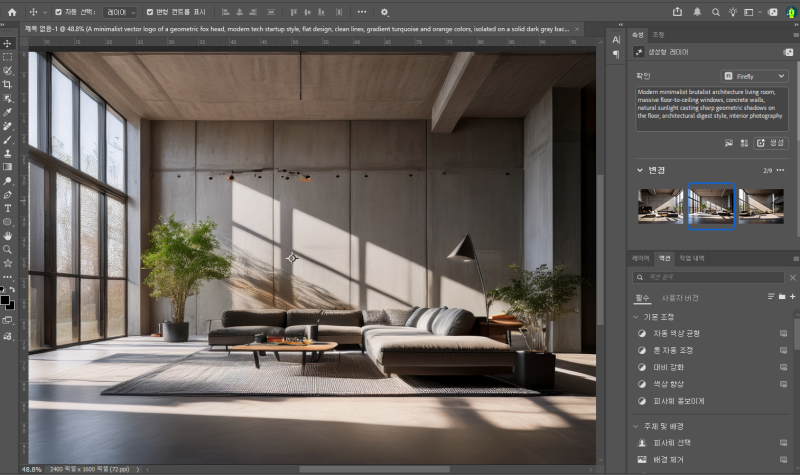800x475 pixels.
Task: Select the Eyedropper tool
Action: 7,112
